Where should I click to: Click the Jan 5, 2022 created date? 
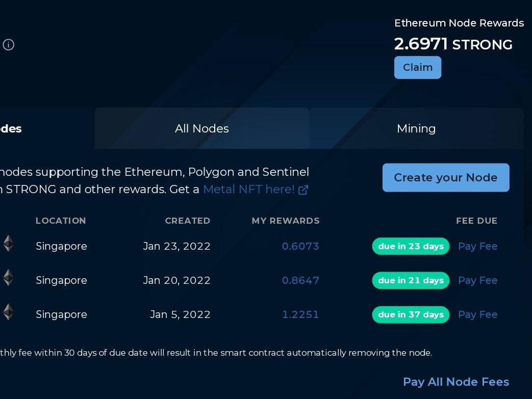pos(180,314)
